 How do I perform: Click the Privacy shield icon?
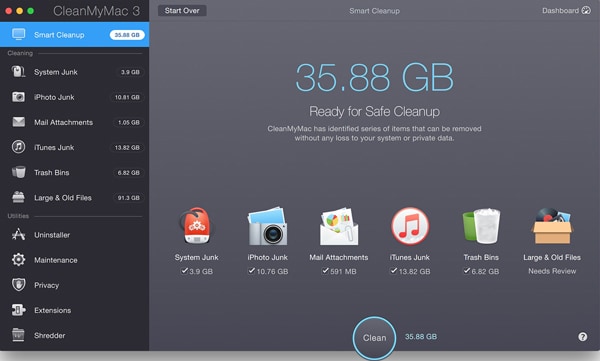pos(18,285)
